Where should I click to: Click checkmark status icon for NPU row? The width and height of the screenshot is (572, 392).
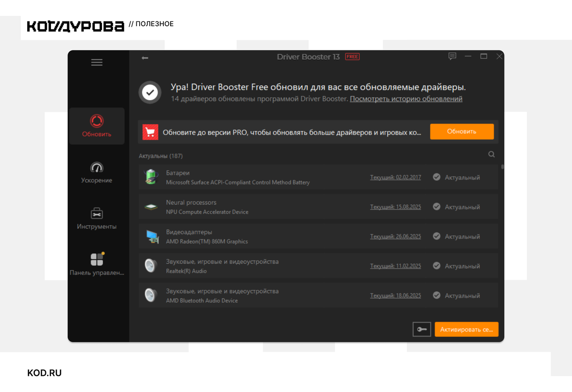pyautogui.click(x=436, y=207)
